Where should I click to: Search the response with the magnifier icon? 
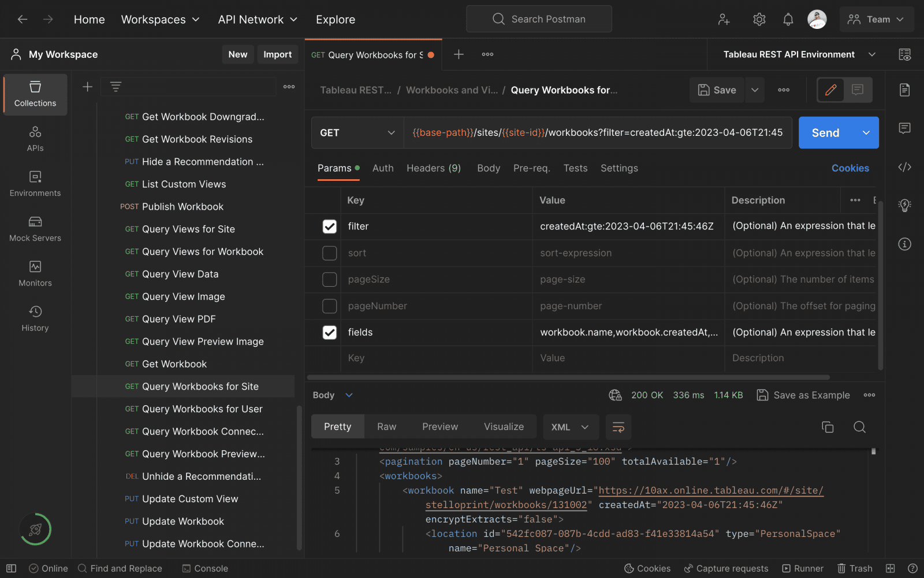point(859,427)
